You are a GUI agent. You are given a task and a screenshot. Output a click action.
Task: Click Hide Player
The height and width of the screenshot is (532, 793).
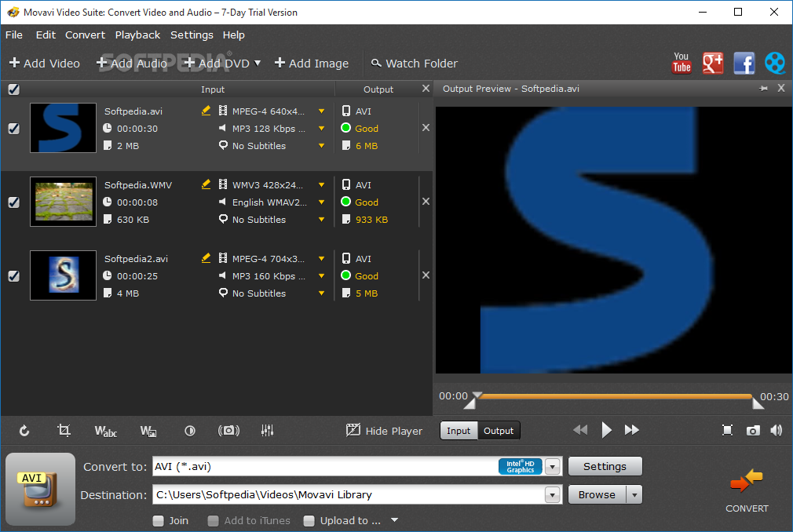coord(384,431)
